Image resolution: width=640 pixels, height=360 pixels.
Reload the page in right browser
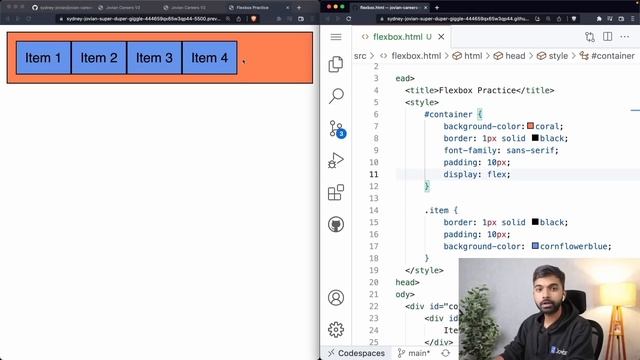[x=349, y=19]
